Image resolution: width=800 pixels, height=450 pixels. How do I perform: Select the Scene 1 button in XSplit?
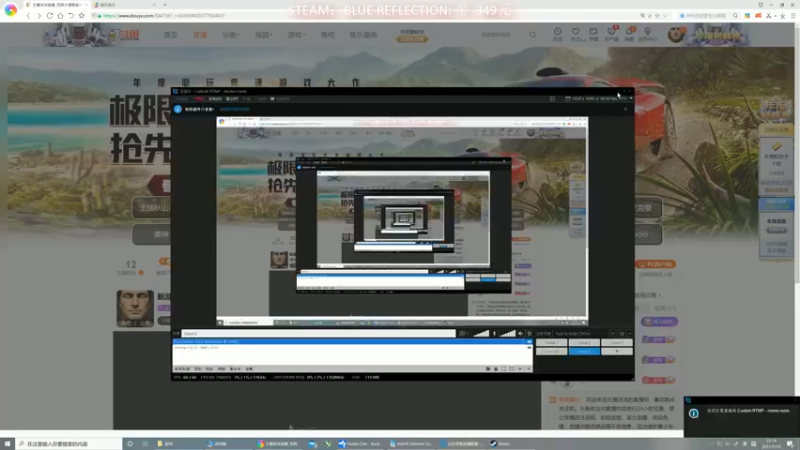551,343
